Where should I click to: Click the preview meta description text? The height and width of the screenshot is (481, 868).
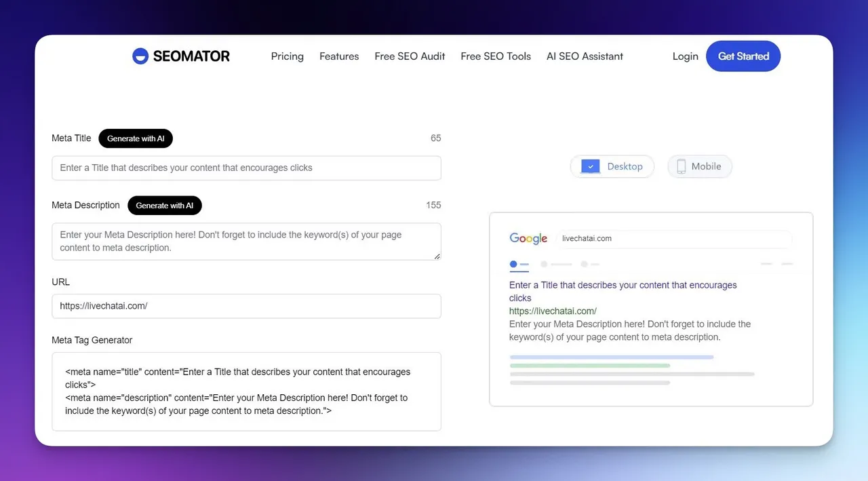pos(630,330)
